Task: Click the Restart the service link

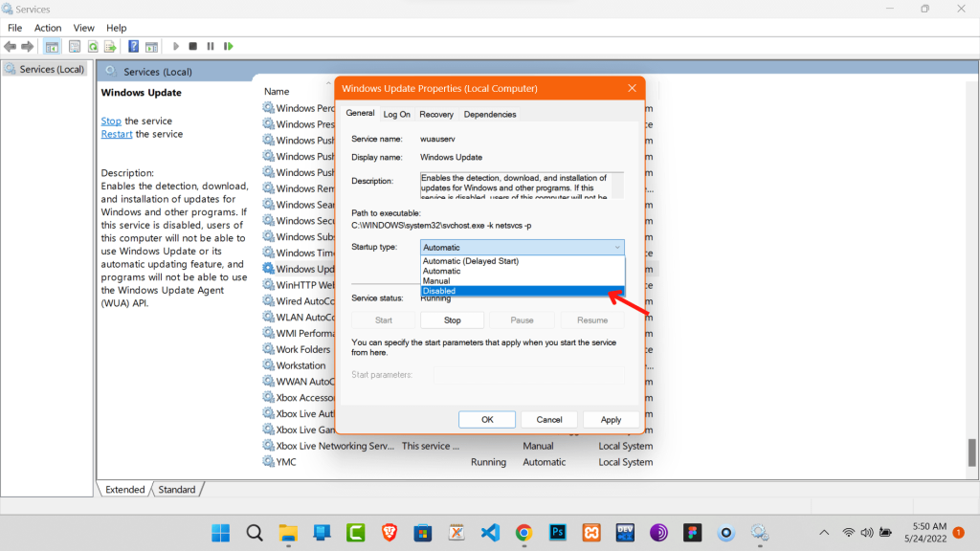Action: [117, 134]
